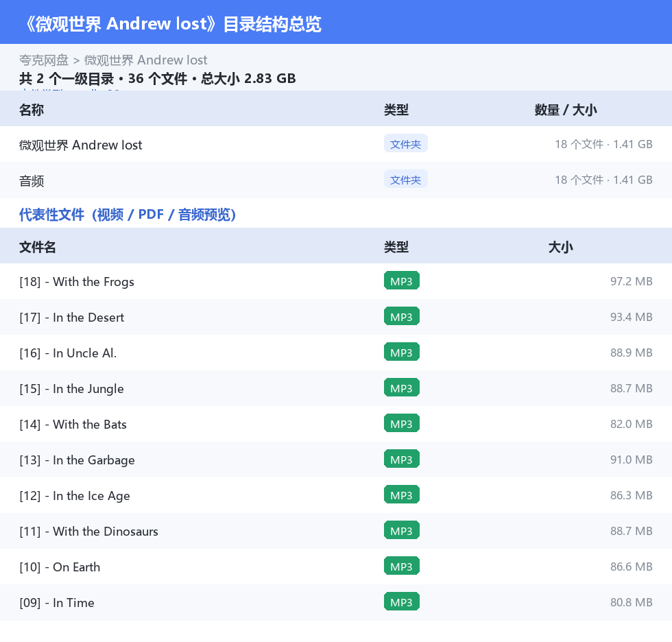Click the 文件夹 tag in 微观世界 Andrew lost row
672x642 pixels.
pyautogui.click(x=405, y=144)
